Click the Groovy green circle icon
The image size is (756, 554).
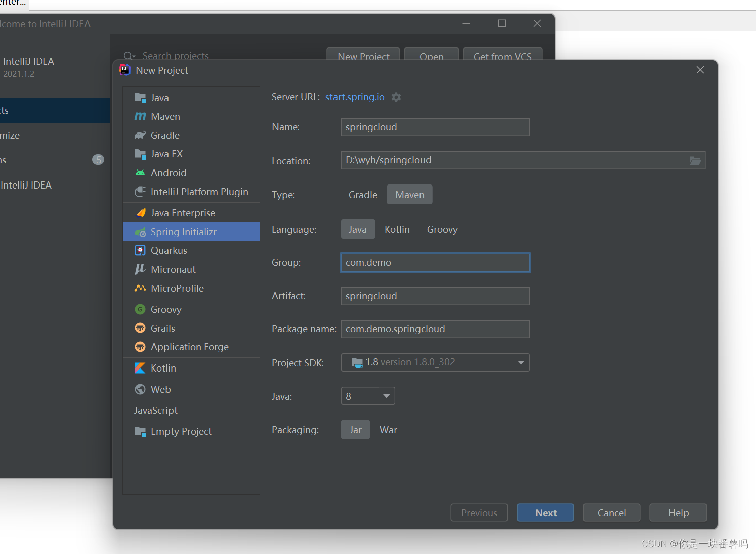coord(140,309)
